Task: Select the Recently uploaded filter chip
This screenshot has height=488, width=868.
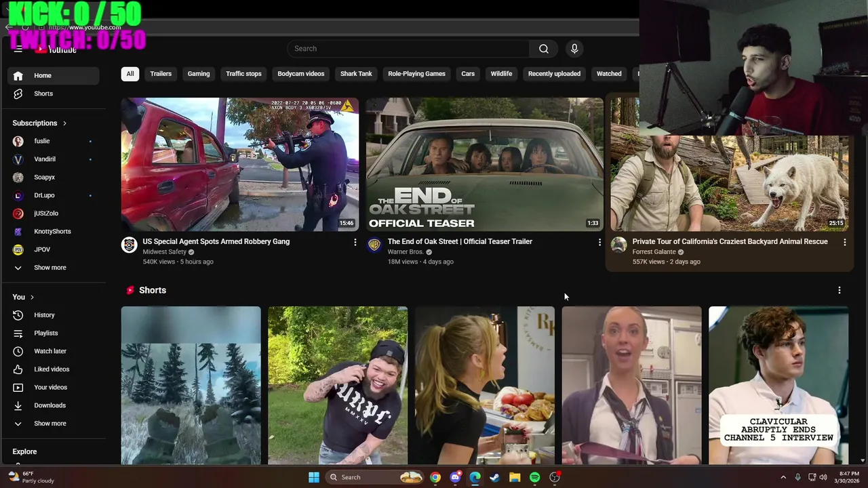Action: (x=554, y=74)
